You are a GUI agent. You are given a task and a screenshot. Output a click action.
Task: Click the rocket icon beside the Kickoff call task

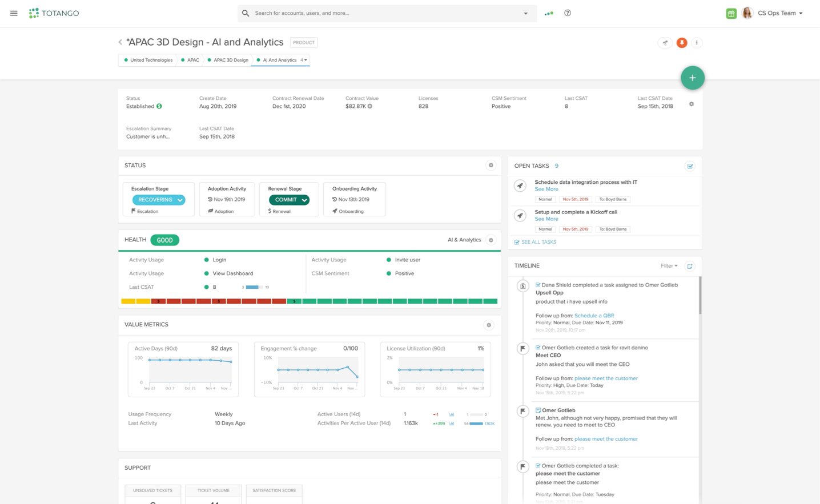tap(520, 215)
